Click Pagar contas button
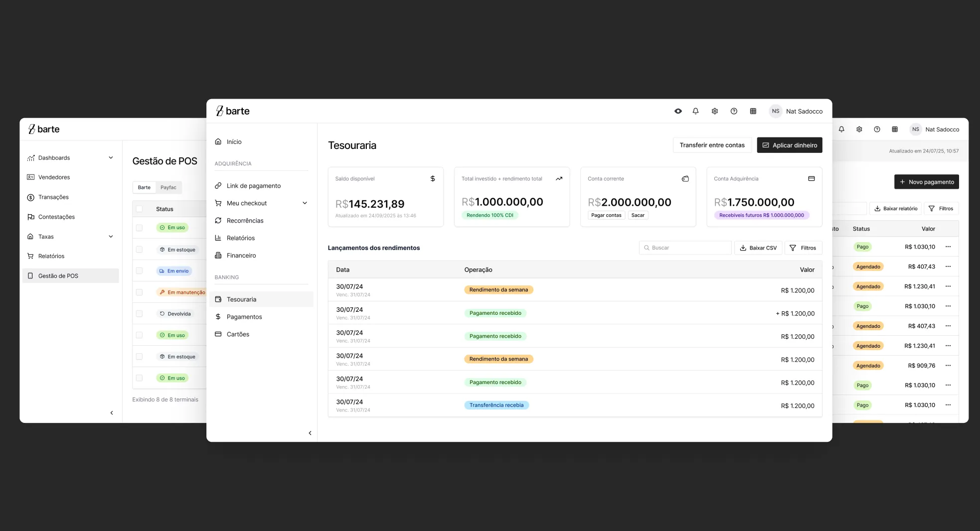Viewport: 980px width, 531px height. coord(606,215)
